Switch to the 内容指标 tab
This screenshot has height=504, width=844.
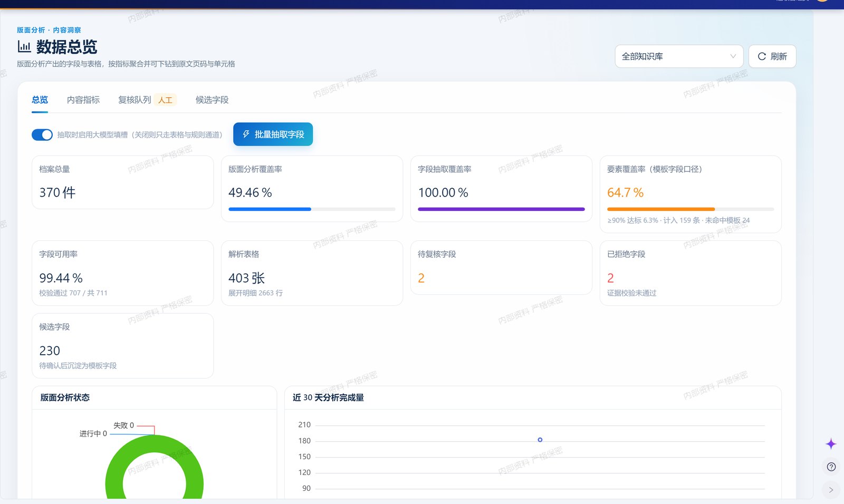(x=83, y=100)
